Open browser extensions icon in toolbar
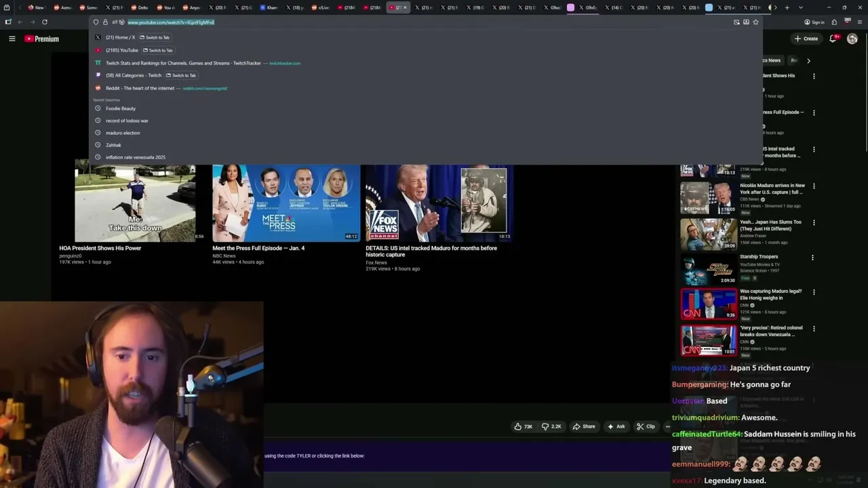 coord(833,22)
